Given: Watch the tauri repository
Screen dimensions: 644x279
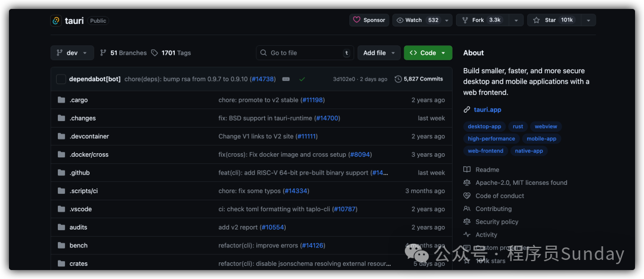Looking at the screenshot, I should pos(418,20).
